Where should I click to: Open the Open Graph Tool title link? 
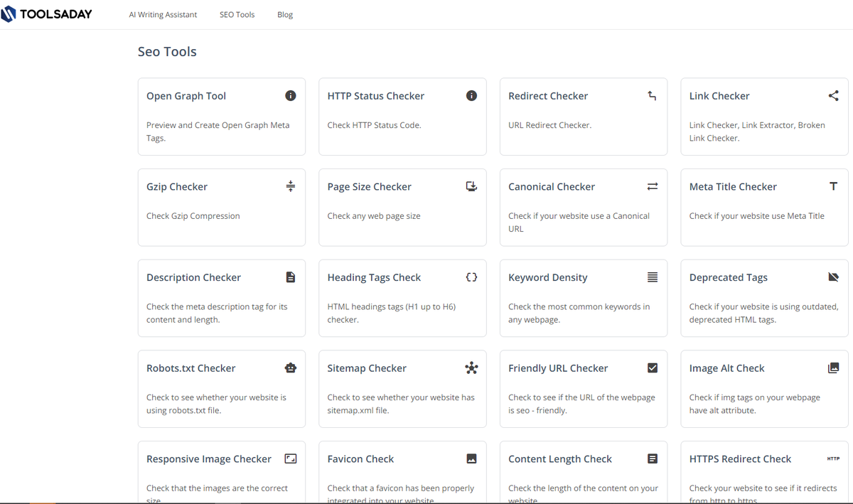[186, 96]
